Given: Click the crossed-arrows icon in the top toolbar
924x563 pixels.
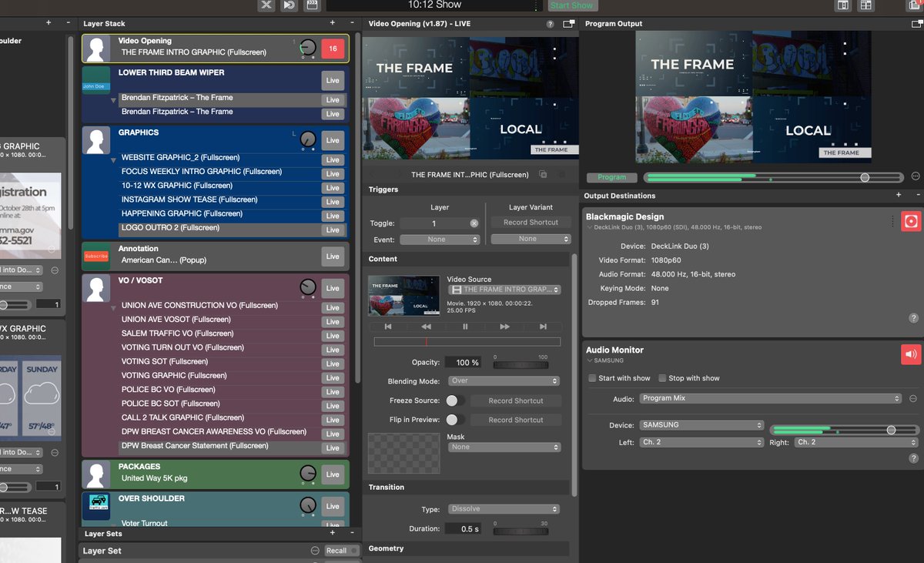Looking at the screenshot, I should [266, 5].
